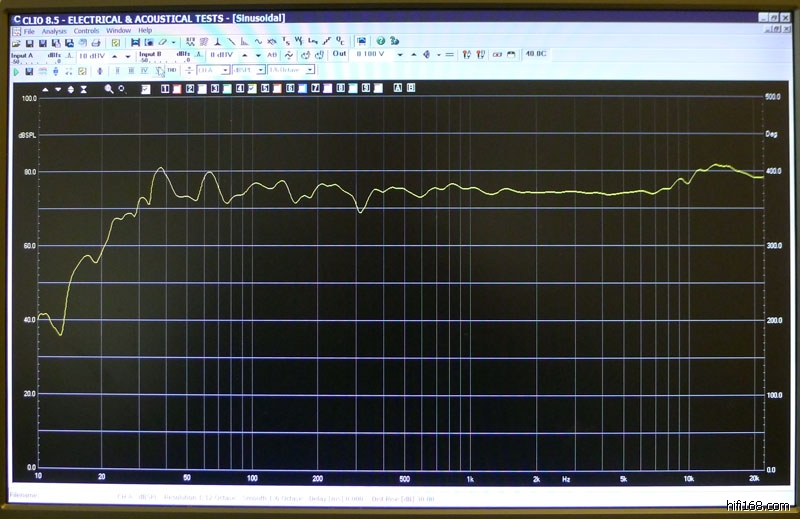Viewport: 800px width, 519px height.
Task: Click the THD distortion toolbar button
Action: pos(172,71)
